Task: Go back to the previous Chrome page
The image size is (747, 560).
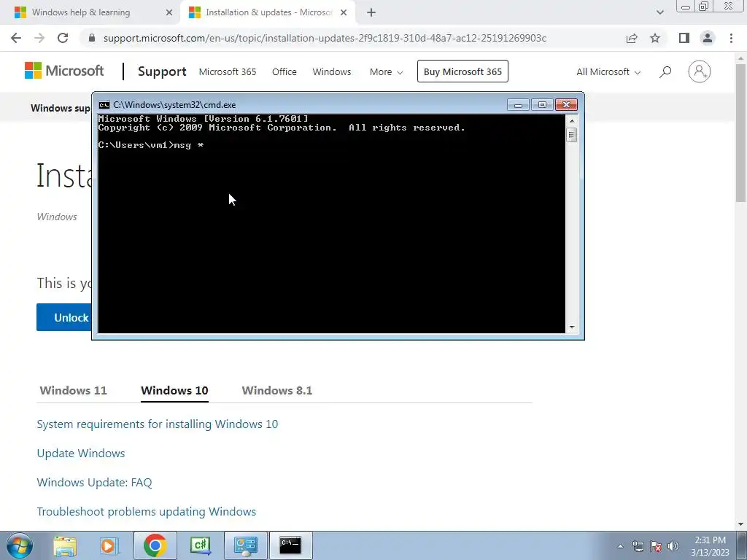Action: [x=16, y=38]
